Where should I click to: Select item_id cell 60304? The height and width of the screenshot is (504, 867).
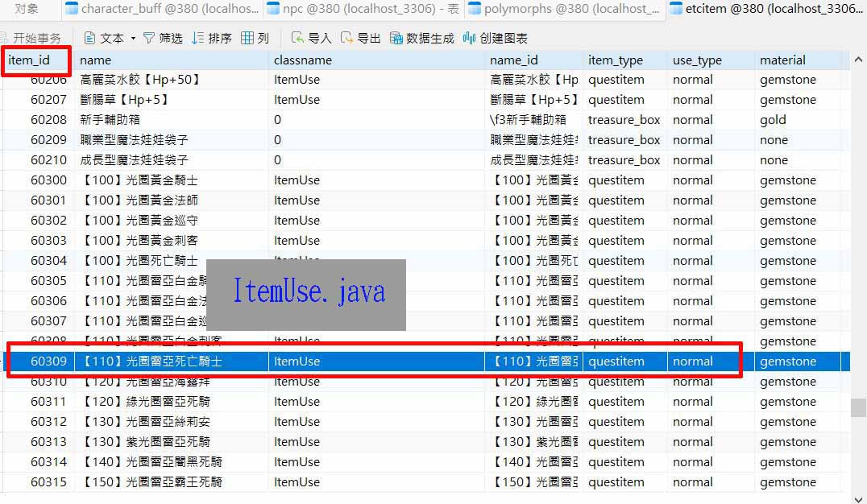click(x=48, y=260)
